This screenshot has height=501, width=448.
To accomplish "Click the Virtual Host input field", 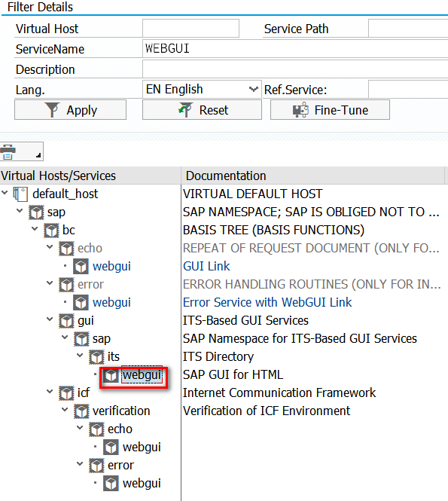I will tap(190, 29).
